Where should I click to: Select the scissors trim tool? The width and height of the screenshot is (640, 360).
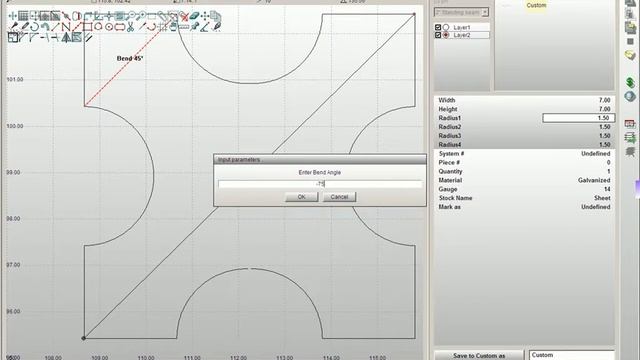[130, 27]
